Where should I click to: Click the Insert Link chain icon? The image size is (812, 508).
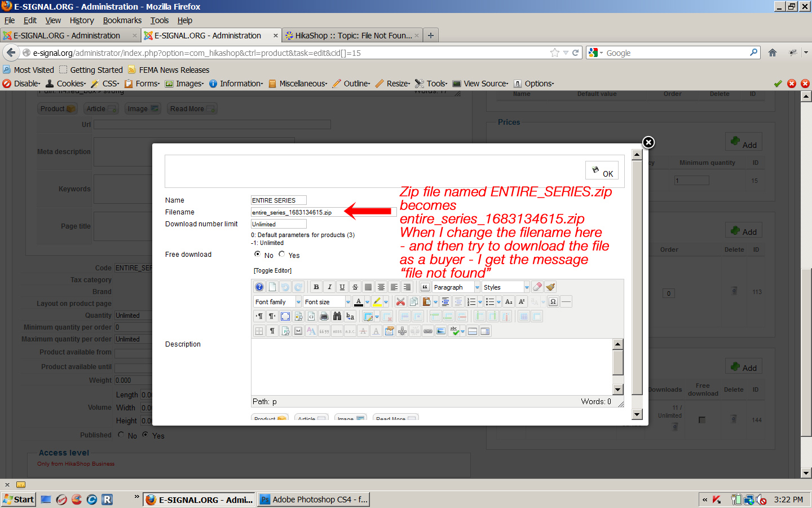tap(428, 331)
